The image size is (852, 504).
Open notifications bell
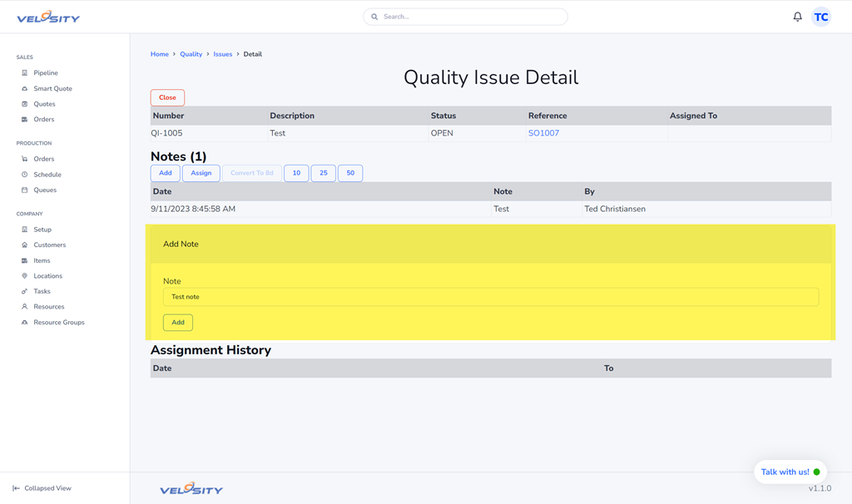797,17
